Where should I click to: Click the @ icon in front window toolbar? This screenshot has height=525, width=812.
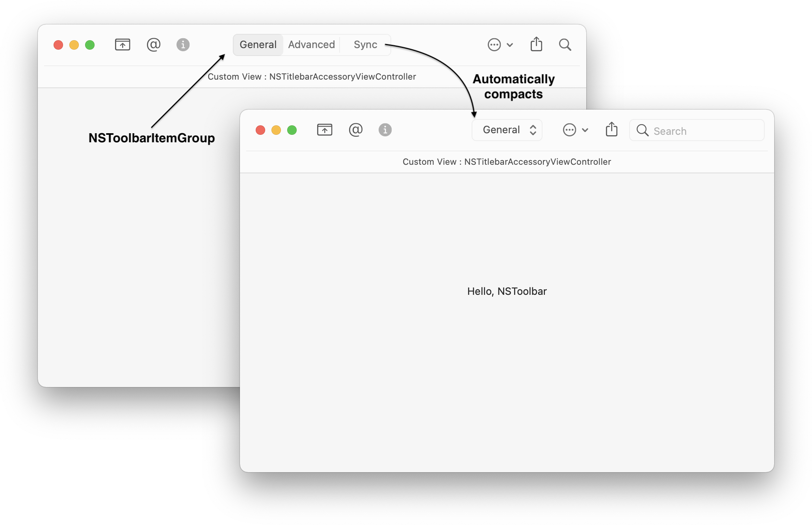tap(355, 130)
